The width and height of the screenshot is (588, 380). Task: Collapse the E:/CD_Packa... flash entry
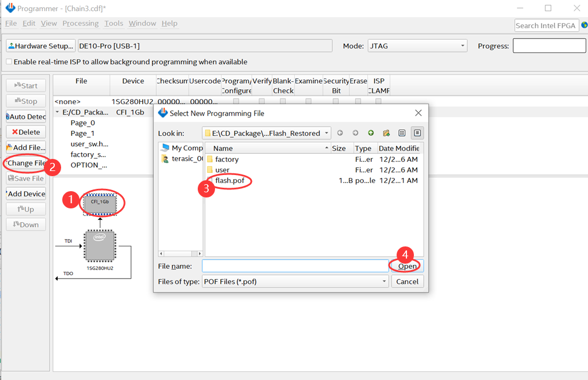click(x=58, y=112)
